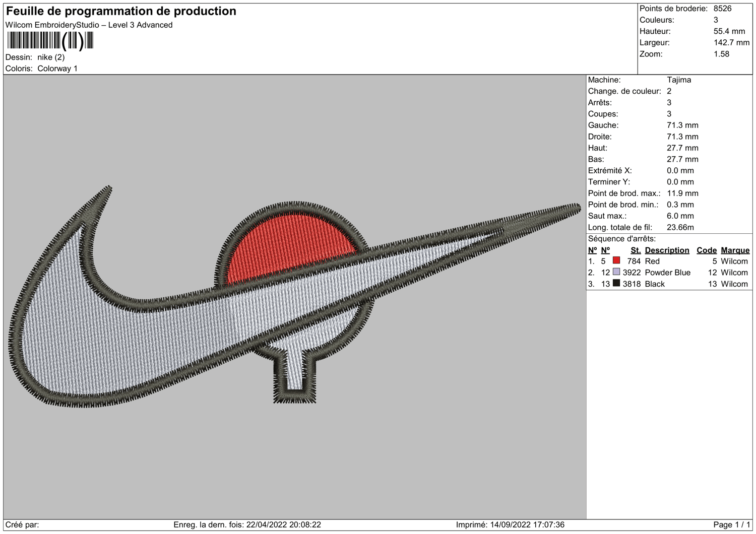The image size is (756, 534).
Task: Select the 'Powder Blue' description text
Action: (x=668, y=273)
